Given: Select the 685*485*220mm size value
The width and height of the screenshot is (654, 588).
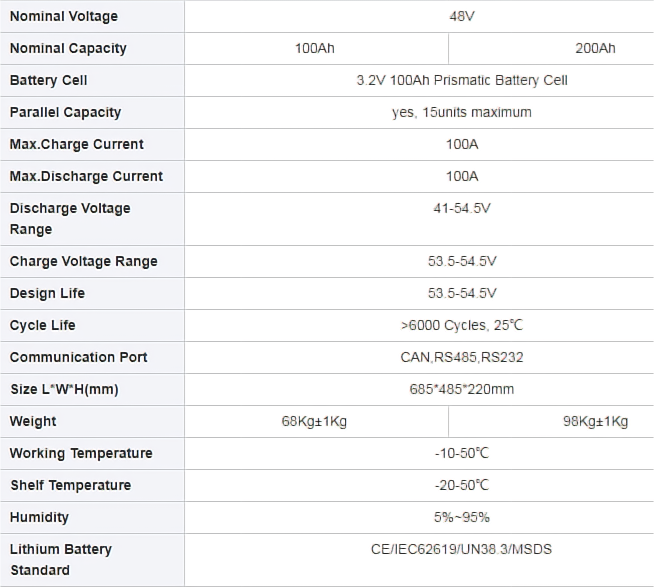Looking at the screenshot, I should [462, 389].
